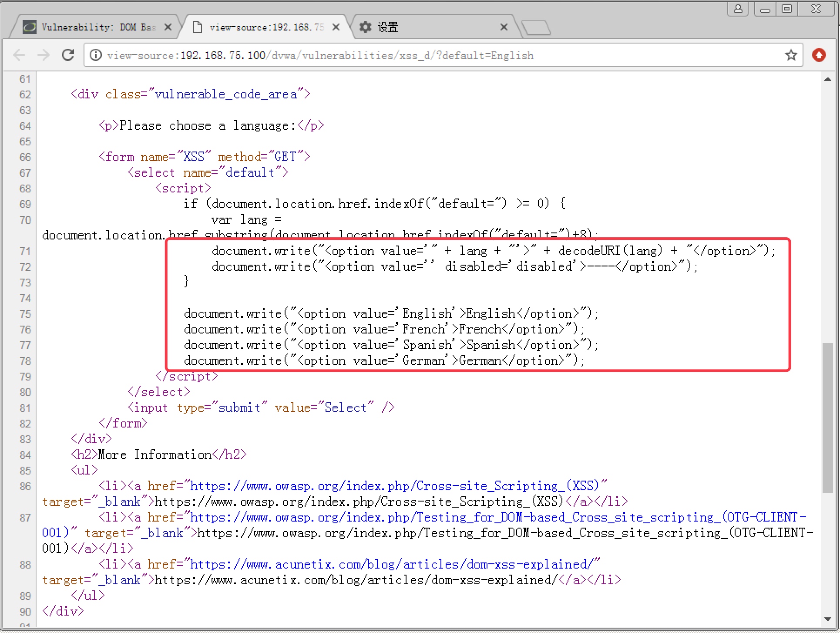Screen dimensions: 840x633
Task: Click the scrollbar down arrow
Action: coord(827,619)
